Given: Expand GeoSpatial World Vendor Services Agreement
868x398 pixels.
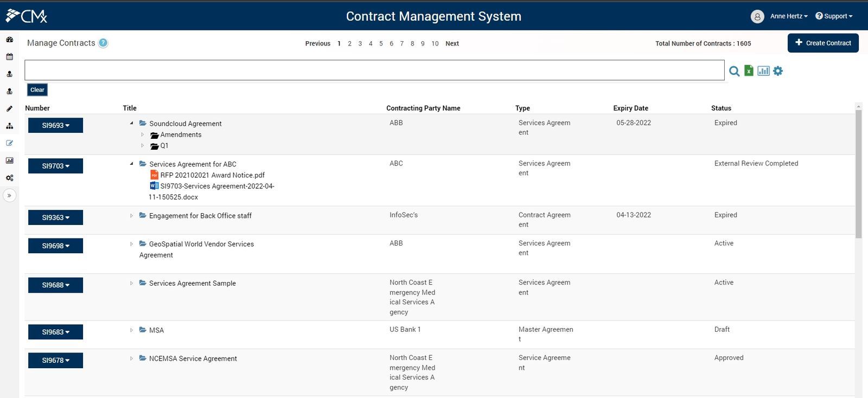Looking at the screenshot, I should point(131,244).
